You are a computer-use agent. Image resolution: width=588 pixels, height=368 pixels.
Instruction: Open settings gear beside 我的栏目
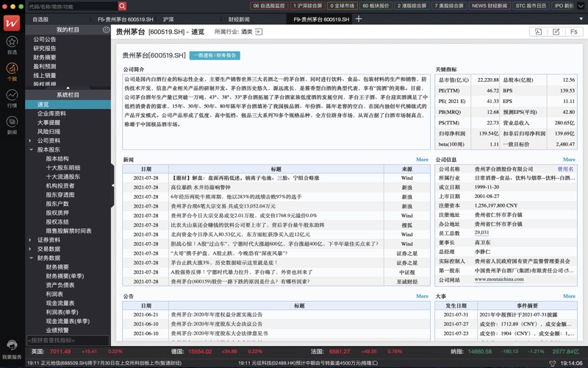[107, 30]
